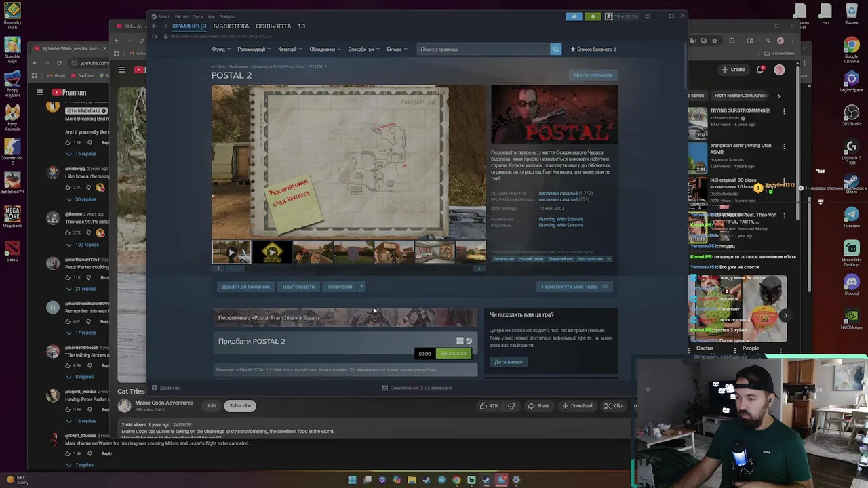Screen dimensions: 868x488
Task: Open the Друзі menu in Steam
Action: coord(198,16)
